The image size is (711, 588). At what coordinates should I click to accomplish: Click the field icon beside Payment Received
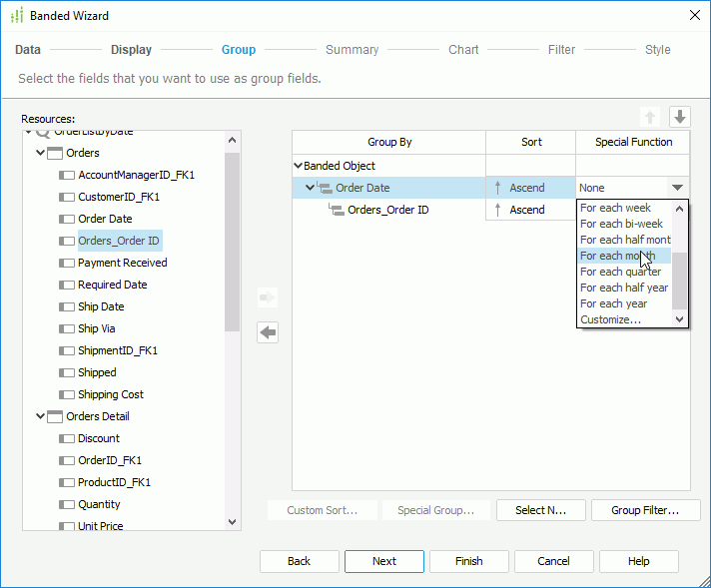(67, 263)
